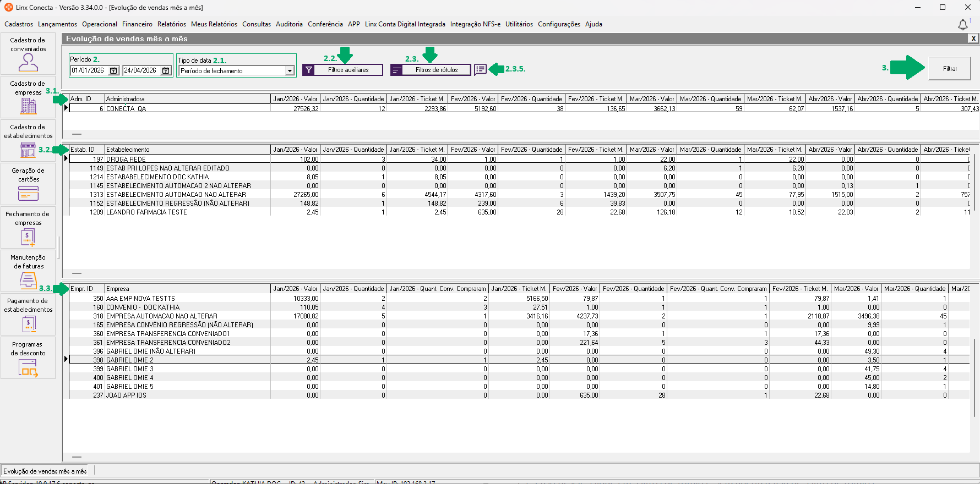Open the Relatórios menu
Viewport: 980px width, 484px height.
click(x=172, y=24)
